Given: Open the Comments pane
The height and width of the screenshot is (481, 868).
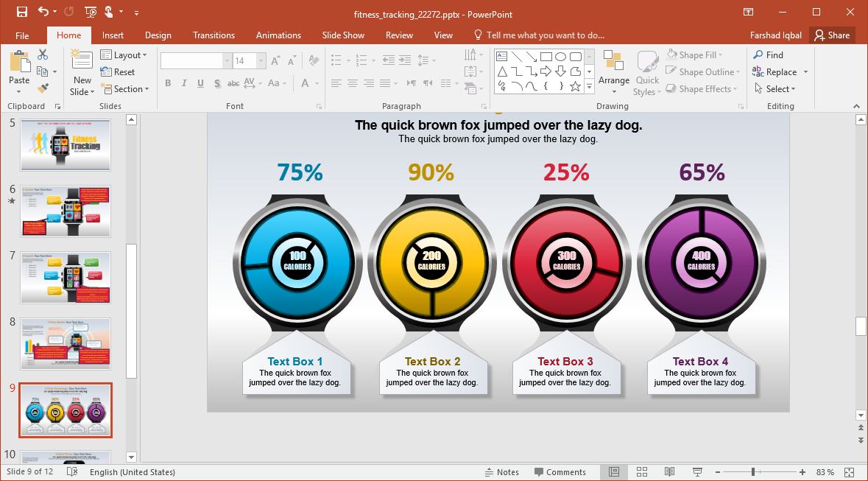Looking at the screenshot, I should 560,472.
